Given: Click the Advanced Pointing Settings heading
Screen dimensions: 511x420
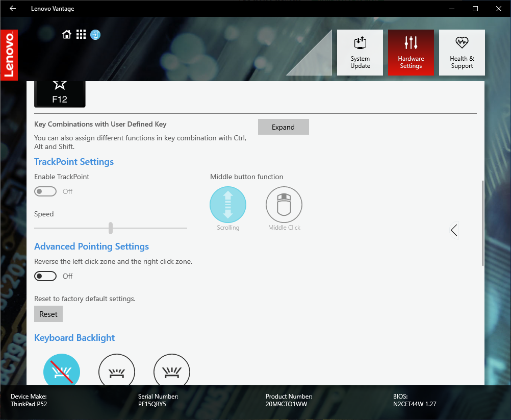Looking at the screenshot, I should [x=92, y=246].
